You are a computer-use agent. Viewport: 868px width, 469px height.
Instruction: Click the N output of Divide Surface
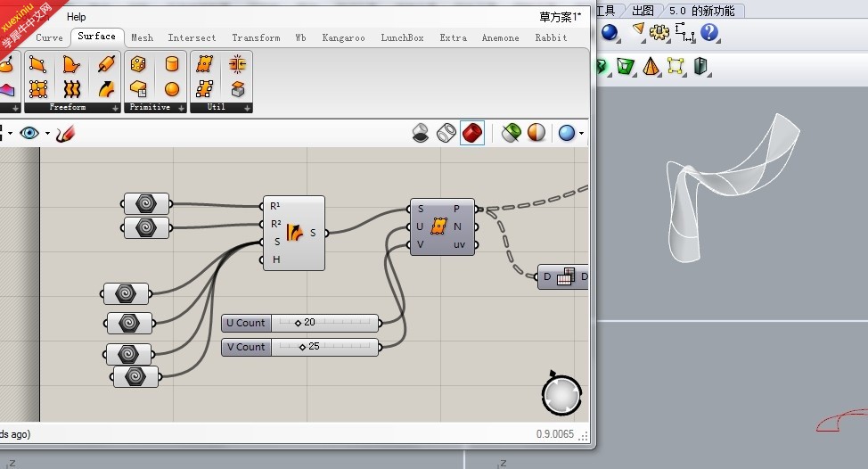[457, 226]
